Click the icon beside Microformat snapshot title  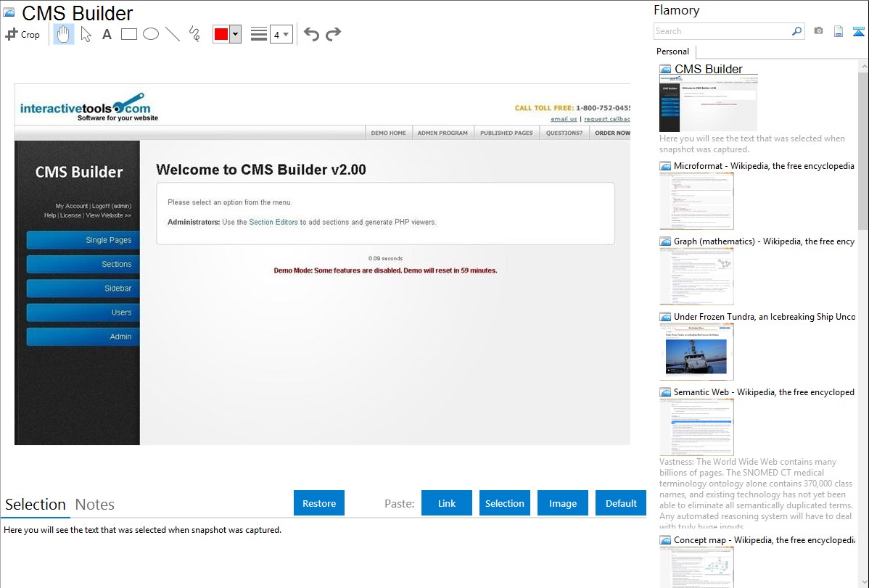pos(666,166)
